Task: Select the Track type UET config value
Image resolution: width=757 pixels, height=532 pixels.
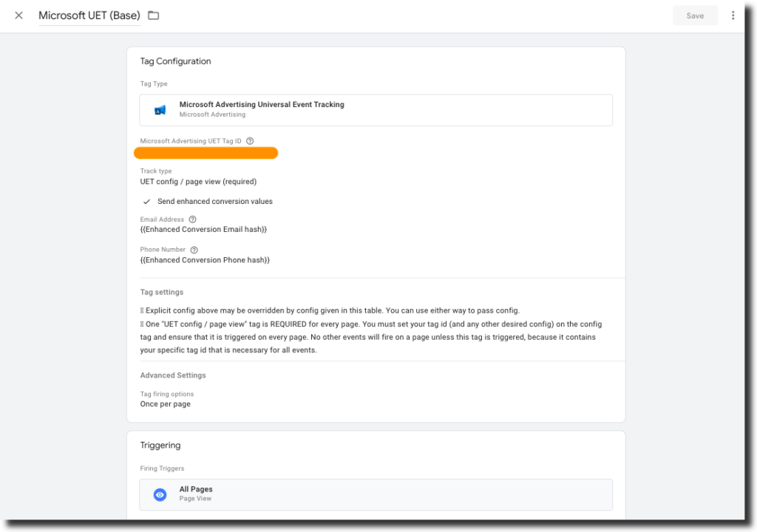Action: 198,182
